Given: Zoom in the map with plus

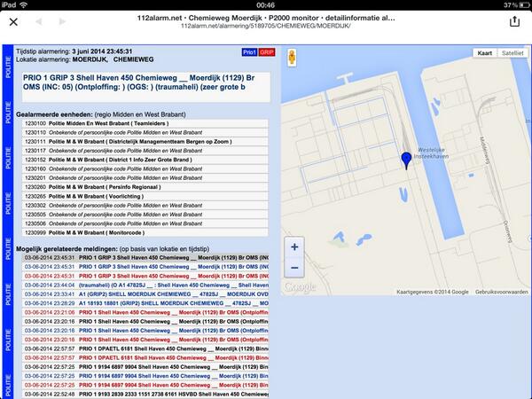Looking at the screenshot, I should coord(294,247).
